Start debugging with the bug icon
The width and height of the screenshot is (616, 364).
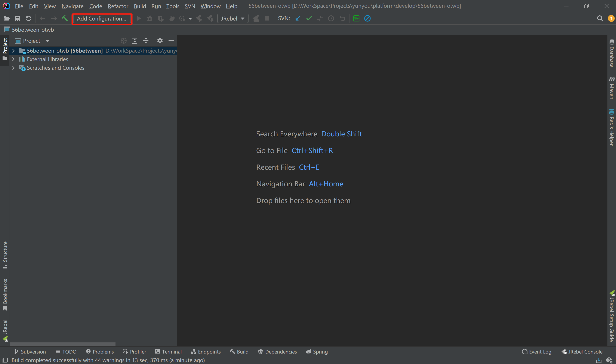150,18
